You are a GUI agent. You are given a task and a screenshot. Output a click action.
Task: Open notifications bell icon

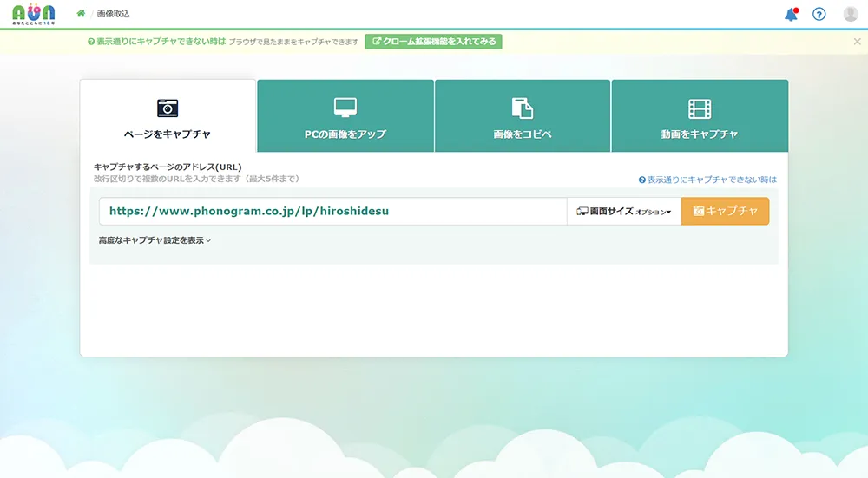tap(792, 14)
